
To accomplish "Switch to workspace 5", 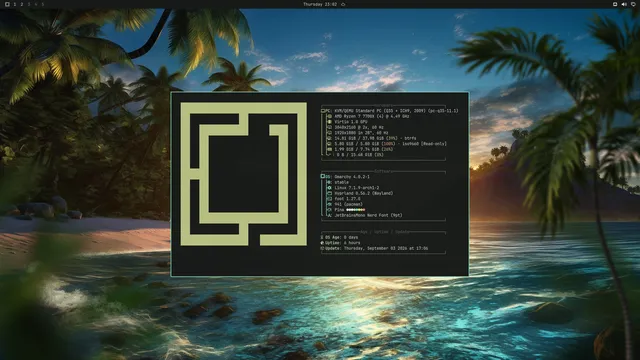I will 42,4.
